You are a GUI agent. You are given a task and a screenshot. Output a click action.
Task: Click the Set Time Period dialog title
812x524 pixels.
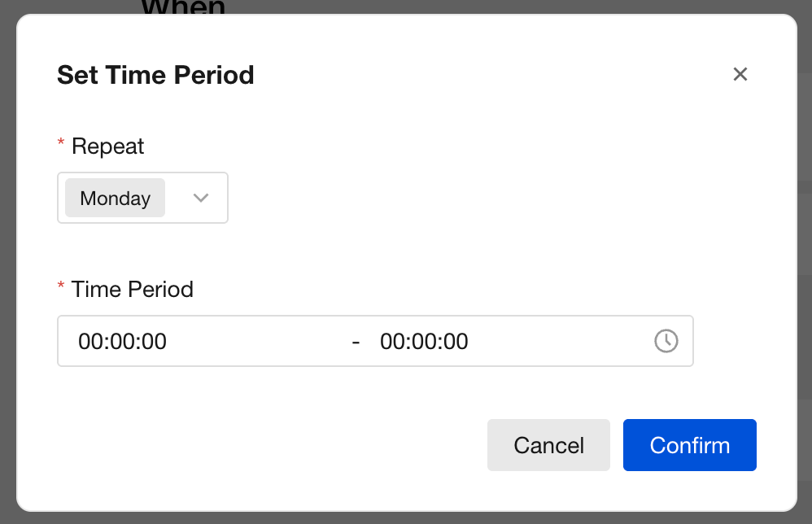[x=155, y=76]
